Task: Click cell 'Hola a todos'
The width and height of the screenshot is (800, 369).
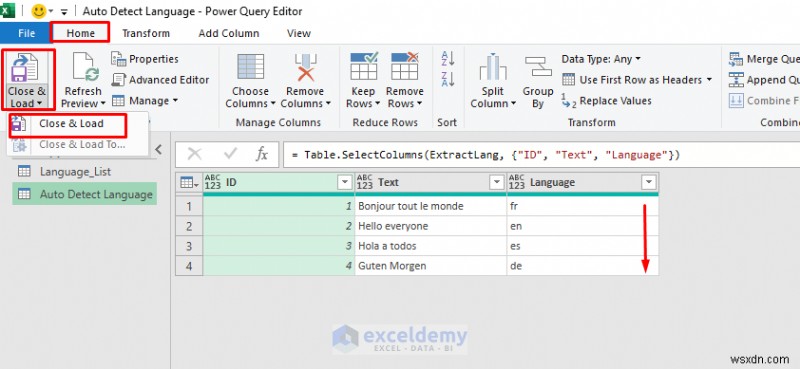Action: click(x=431, y=246)
